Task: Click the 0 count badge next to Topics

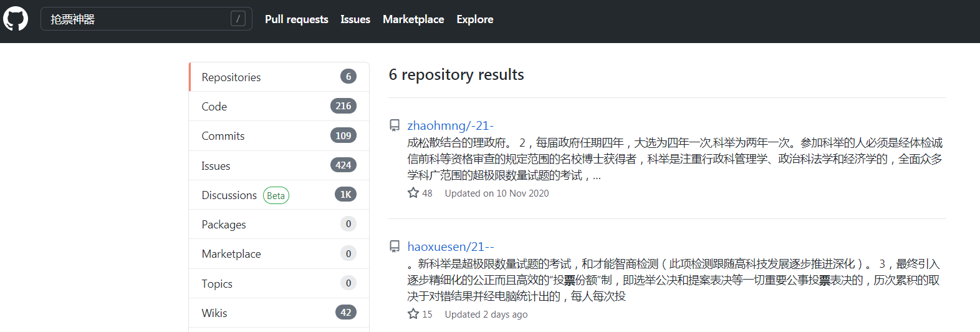Action: 348,283
